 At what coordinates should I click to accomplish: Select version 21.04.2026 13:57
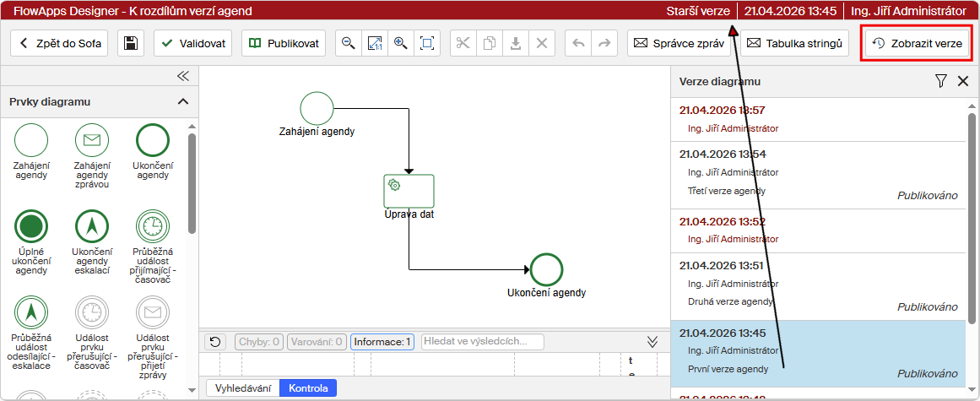click(x=819, y=119)
